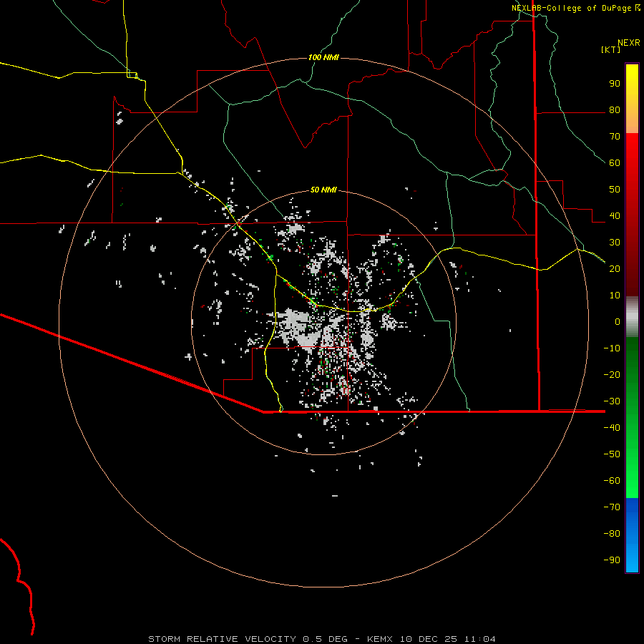Screen dimensions: 644x644
Task: Click the -10 value on velocity scale
Action: click(612, 348)
